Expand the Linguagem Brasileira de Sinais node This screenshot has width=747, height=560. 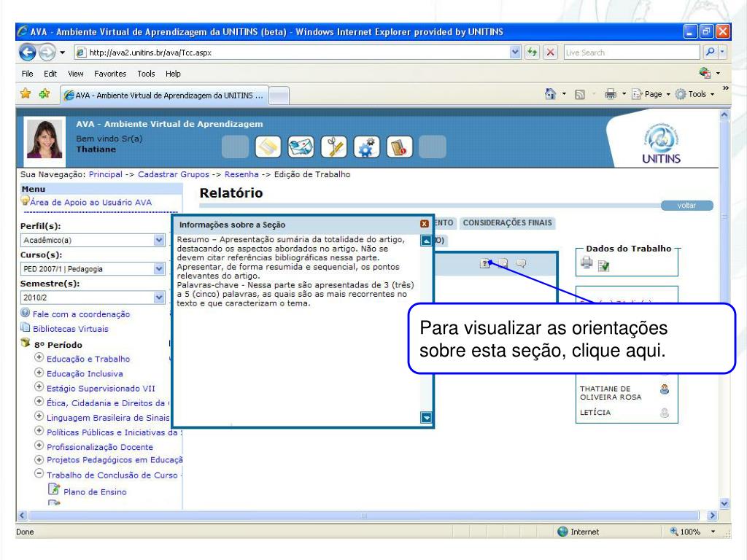coord(39,416)
